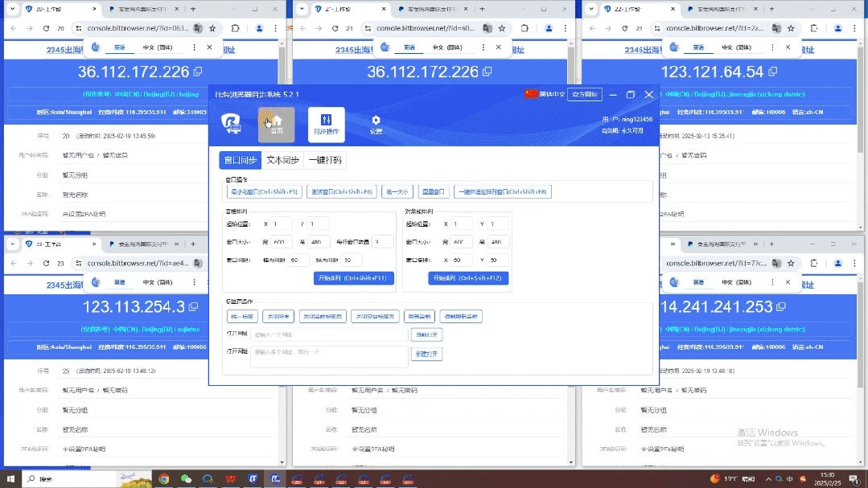Focus the 横向间距 spacing field
Viewport: 868px width, 488px height.
(298, 260)
